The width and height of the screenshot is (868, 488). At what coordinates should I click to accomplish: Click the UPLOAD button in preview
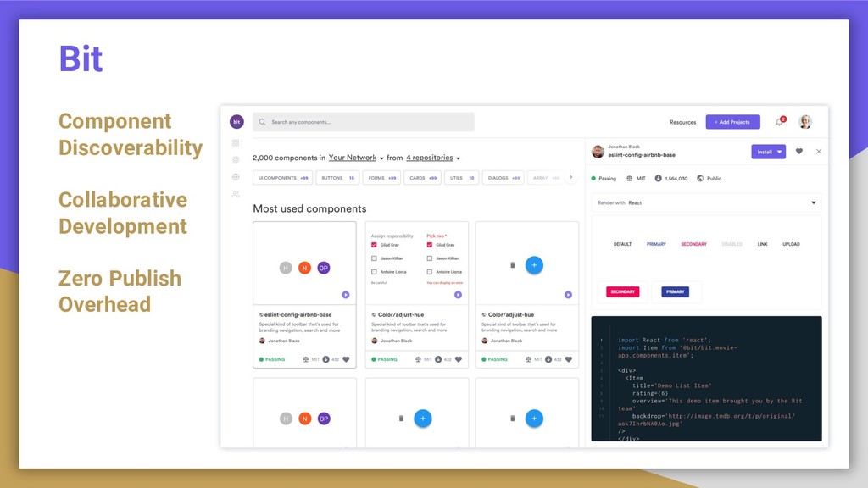[791, 244]
